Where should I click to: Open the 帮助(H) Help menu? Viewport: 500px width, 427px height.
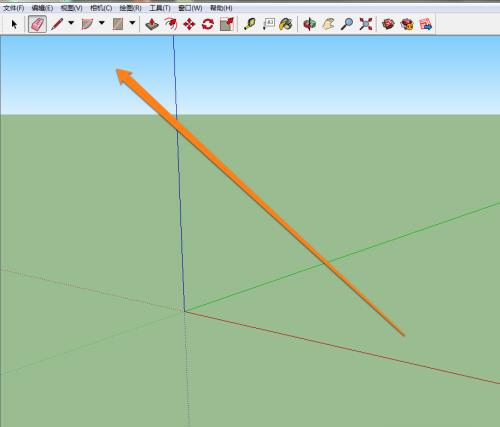(221, 8)
